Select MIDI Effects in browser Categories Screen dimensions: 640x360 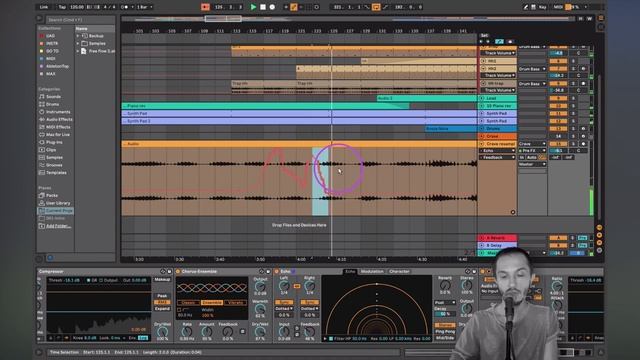tap(58, 127)
